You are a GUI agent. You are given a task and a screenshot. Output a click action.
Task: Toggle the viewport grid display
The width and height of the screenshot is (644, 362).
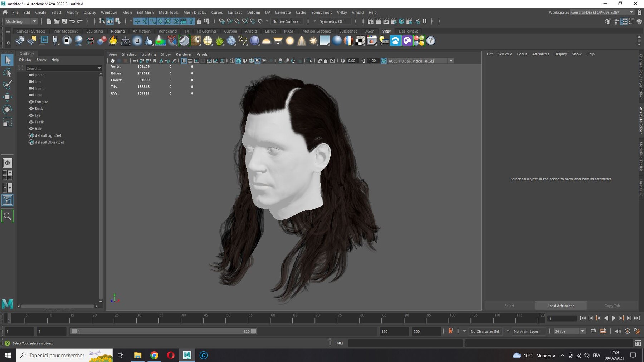pyautogui.click(x=184, y=61)
